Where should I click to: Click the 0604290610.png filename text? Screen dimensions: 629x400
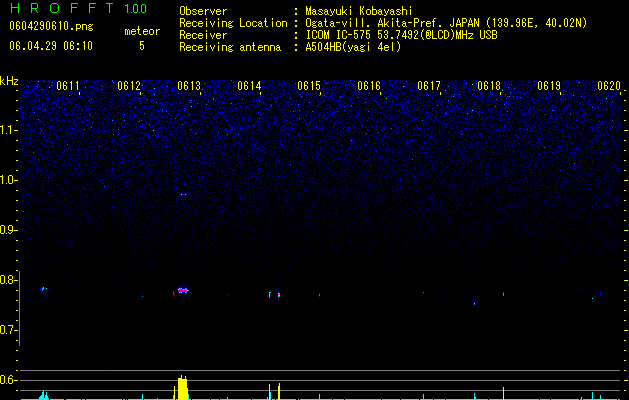tap(51, 27)
